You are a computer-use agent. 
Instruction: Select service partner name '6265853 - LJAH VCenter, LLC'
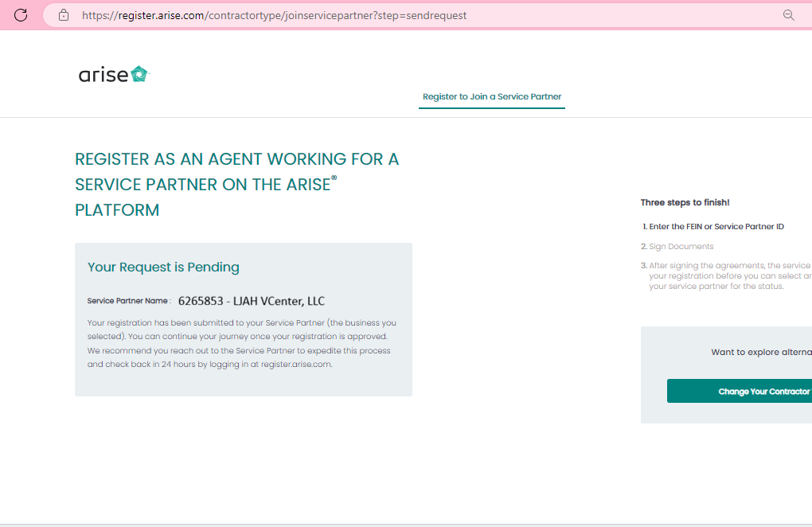coord(251,301)
